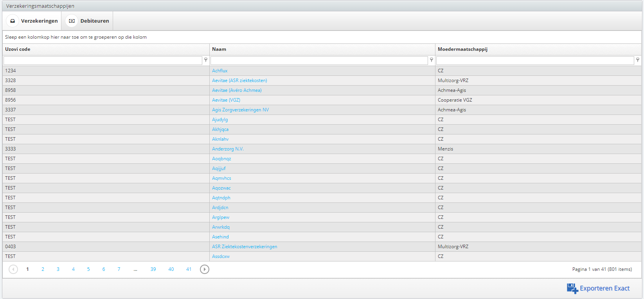Select Uzovi code cell 3337

click(x=106, y=110)
